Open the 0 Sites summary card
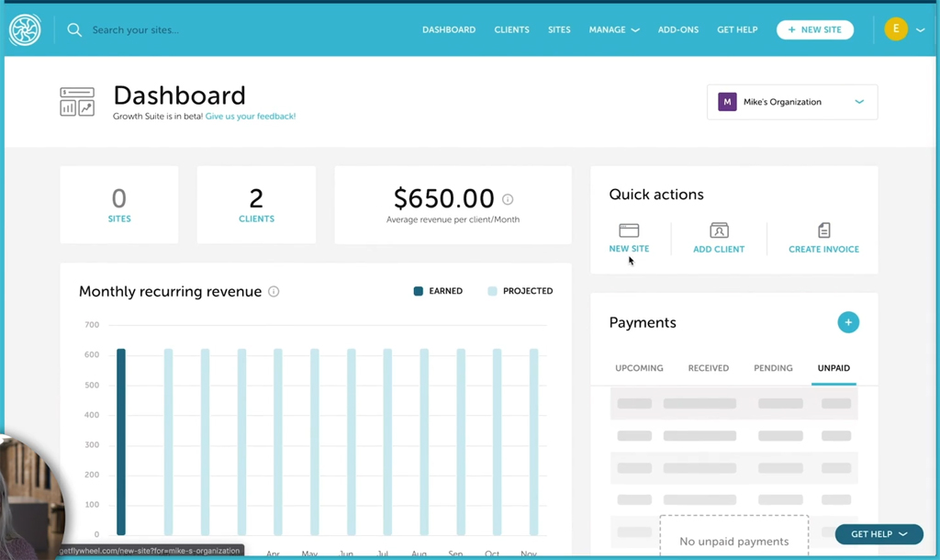This screenshot has width=940, height=560. 119,205
